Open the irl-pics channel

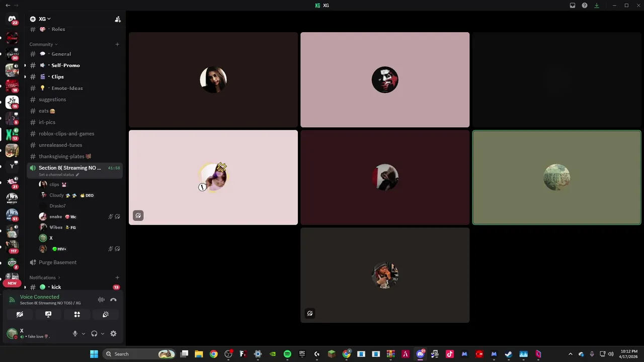(x=74, y=122)
